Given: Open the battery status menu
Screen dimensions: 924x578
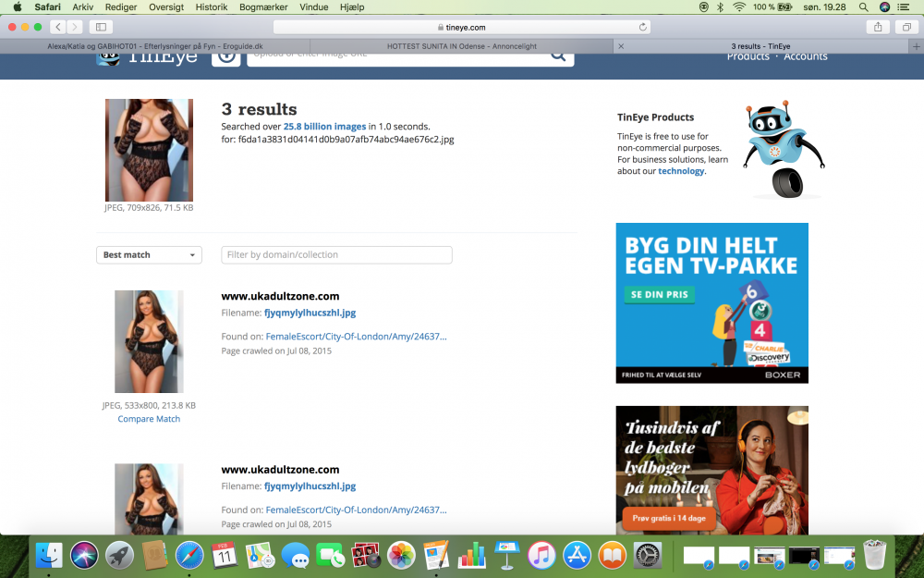Looking at the screenshot, I should click(x=772, y=7).
